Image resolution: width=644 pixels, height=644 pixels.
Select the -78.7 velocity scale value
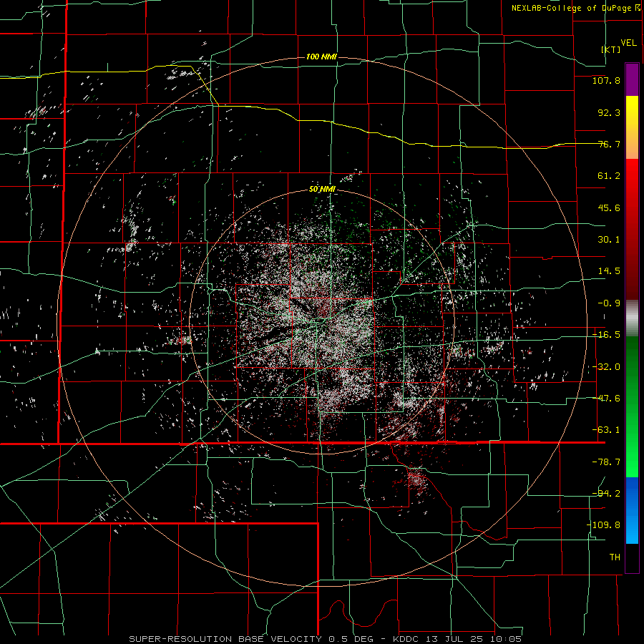(606, 462)
